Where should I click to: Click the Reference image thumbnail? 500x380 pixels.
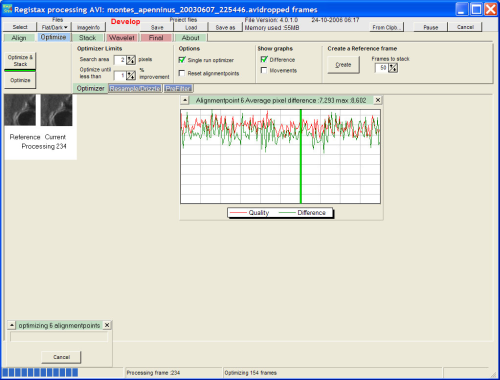click(20, 110)
